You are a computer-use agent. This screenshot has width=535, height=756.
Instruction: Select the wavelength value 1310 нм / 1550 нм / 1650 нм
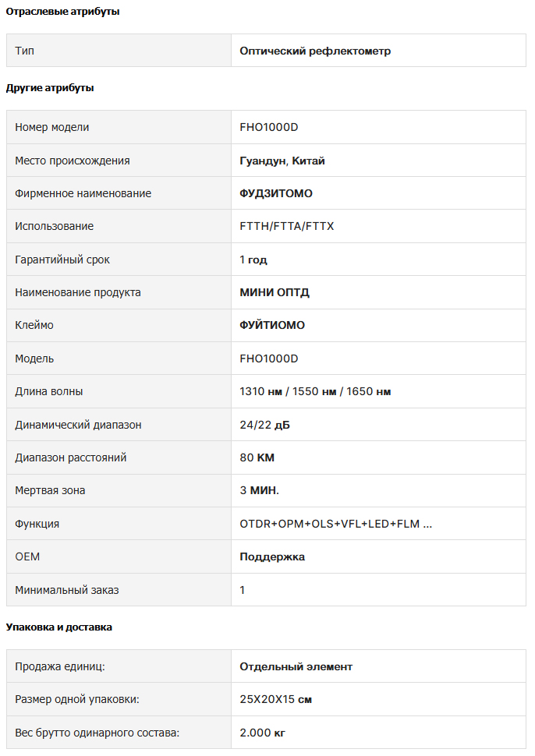click(x=315, y=391)
